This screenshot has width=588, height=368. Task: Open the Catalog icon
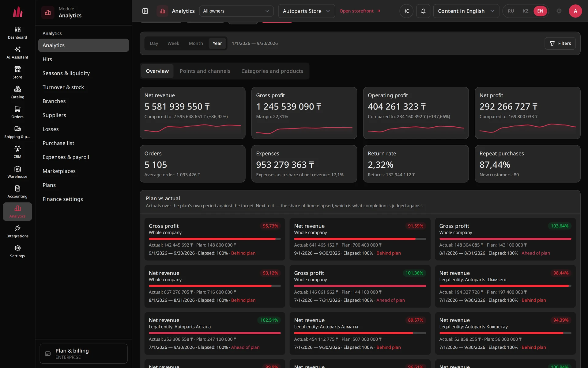click(17, 89)
